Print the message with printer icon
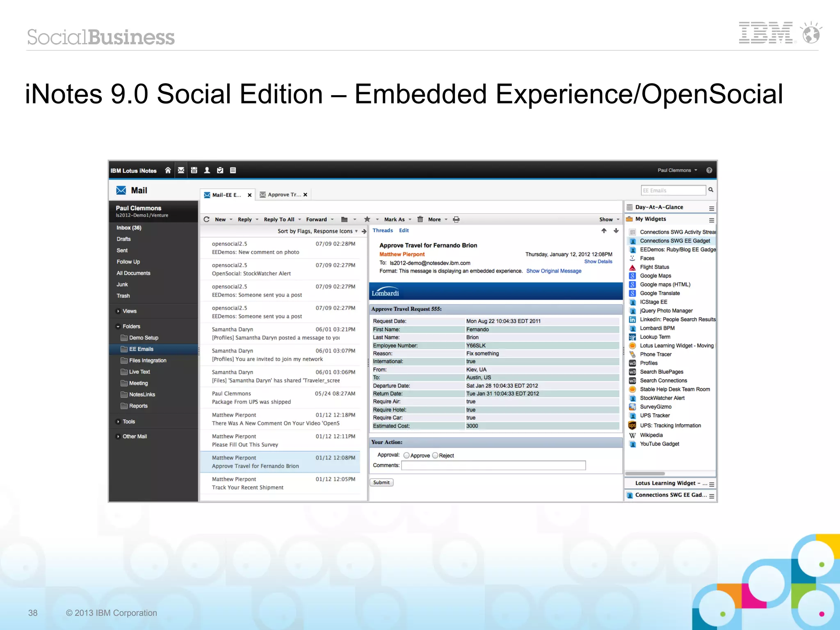The height and width of the screenshot is (630, 840). click(x=456, y=220)
